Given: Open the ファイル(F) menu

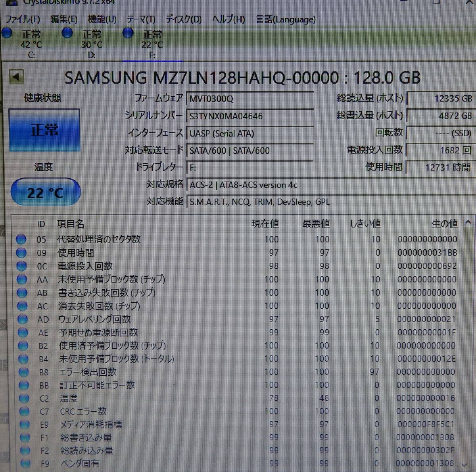Looking at the screenshot, I should (23, 19).
